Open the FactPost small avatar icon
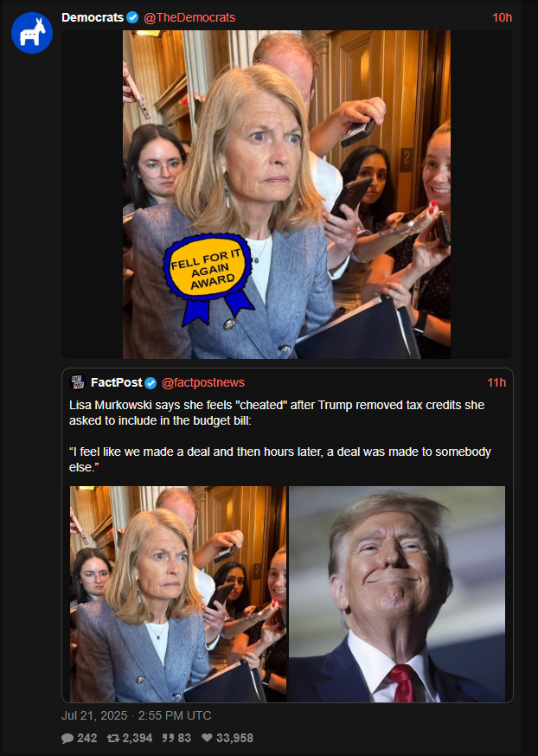 (x=78, y=382)
